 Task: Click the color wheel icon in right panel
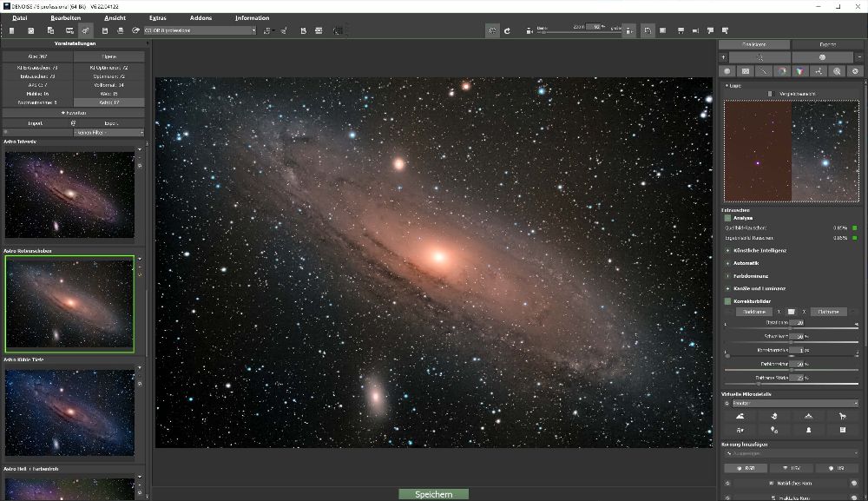[782, 71]
